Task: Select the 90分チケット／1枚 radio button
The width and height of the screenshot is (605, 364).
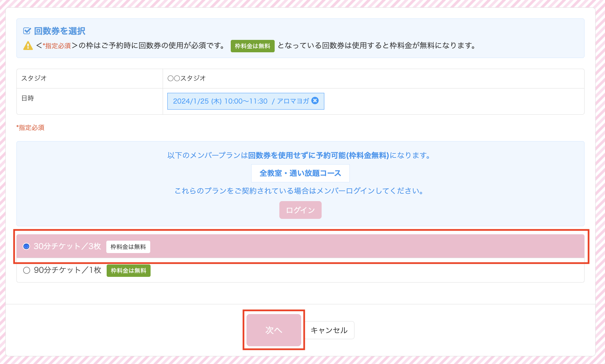Action: (x=26, y=270)
